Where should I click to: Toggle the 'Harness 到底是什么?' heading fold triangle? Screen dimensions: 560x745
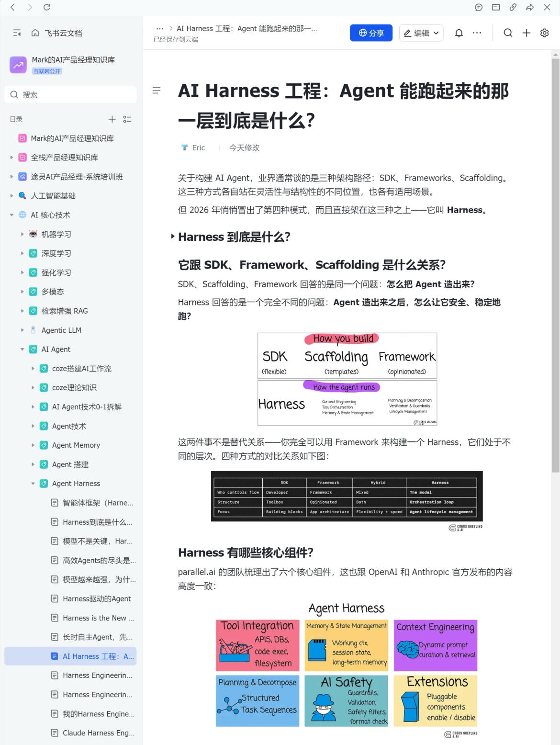coord(173,237)
